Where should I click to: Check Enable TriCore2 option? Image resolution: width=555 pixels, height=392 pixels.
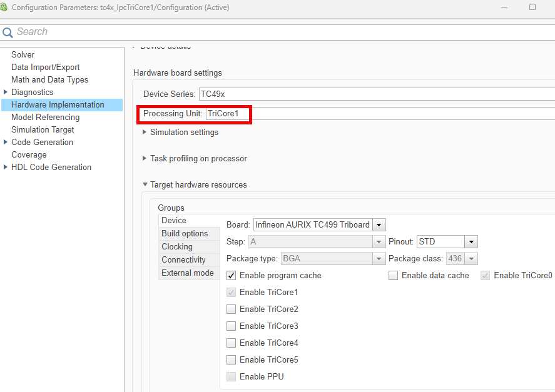coord(232,309)
